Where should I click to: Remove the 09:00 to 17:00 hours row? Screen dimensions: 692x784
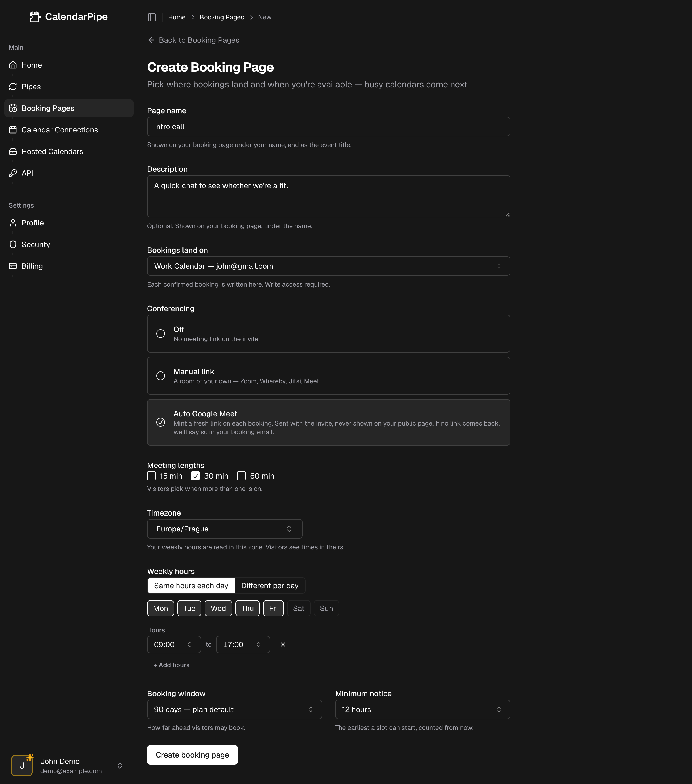click(283, 645)
